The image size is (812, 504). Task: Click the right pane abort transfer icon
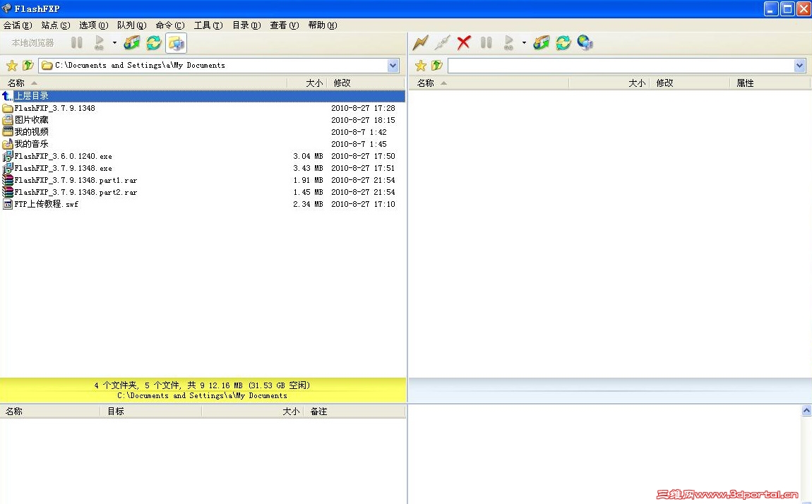coord(542,42)
